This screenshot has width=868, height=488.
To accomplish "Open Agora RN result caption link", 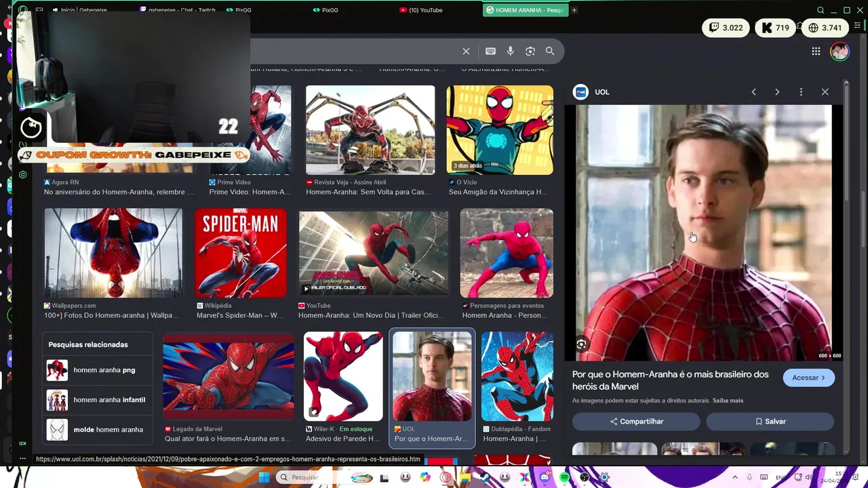I will click(119, 192).
